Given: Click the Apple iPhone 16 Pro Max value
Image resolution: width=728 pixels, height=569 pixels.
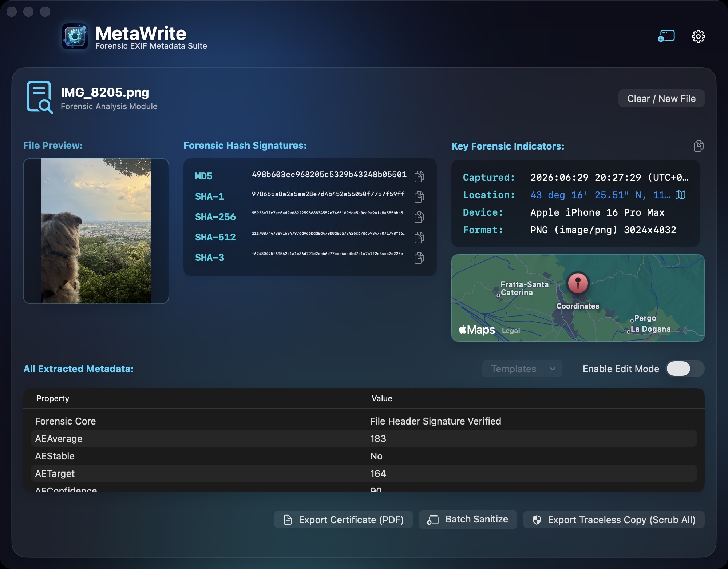Looking at the screenshot, I should click(x=597, y=212).
